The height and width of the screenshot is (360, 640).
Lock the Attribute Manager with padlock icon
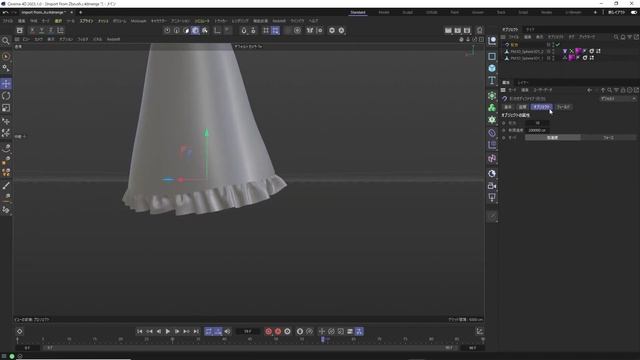623,90
